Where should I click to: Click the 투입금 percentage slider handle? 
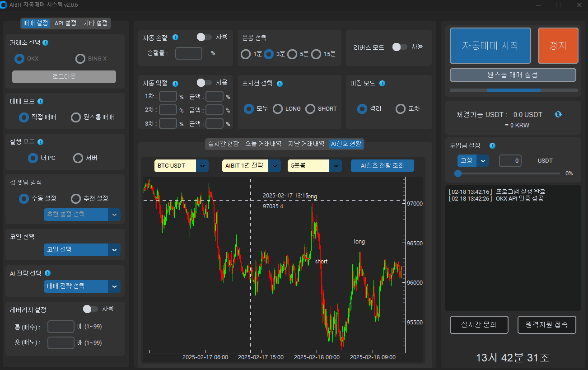458,173
